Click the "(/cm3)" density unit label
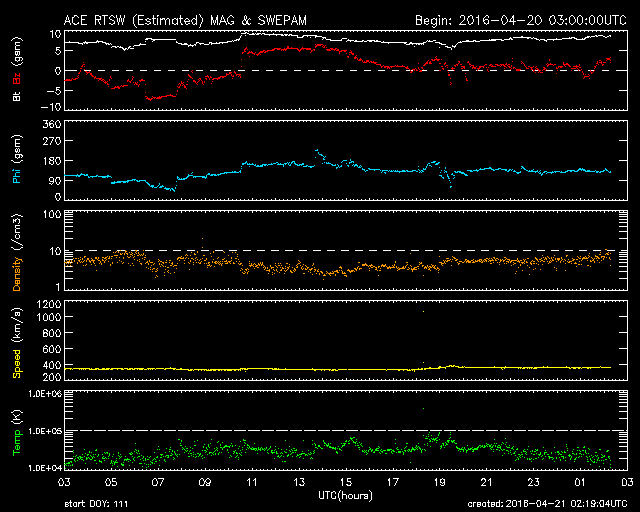Screen dimensions: 640x512 click(17, 233)
